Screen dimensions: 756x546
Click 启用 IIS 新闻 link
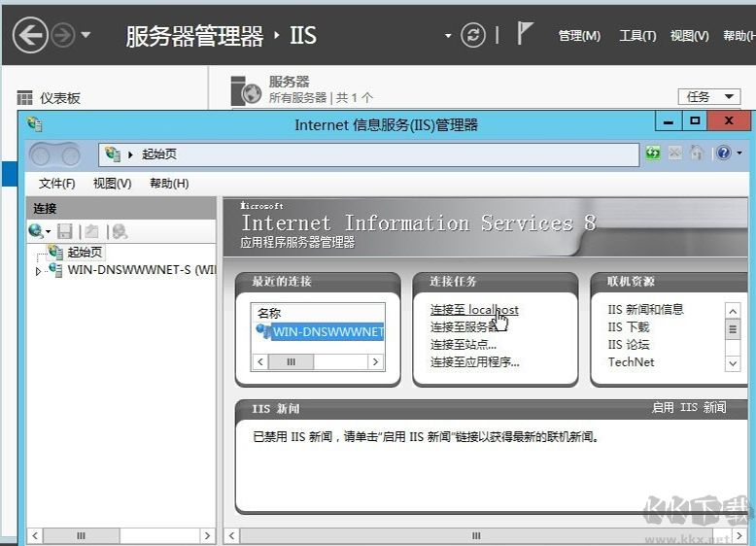[689, 408]
